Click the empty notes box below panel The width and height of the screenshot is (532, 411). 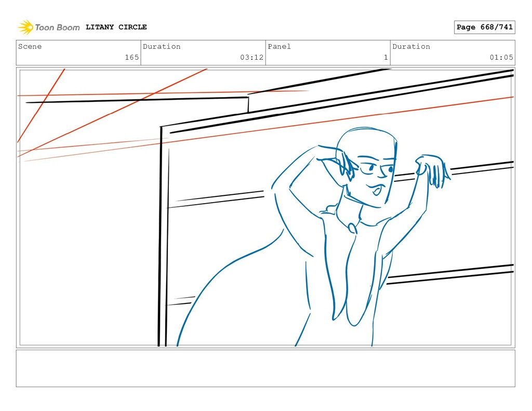265,368
